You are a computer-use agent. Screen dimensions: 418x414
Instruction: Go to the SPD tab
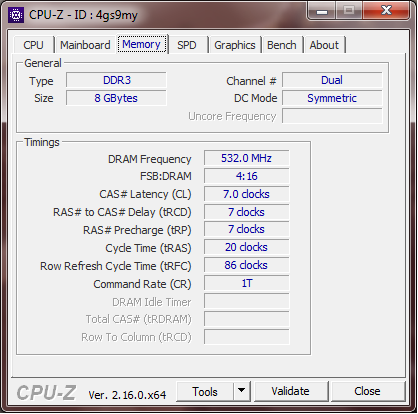[187, 45]
